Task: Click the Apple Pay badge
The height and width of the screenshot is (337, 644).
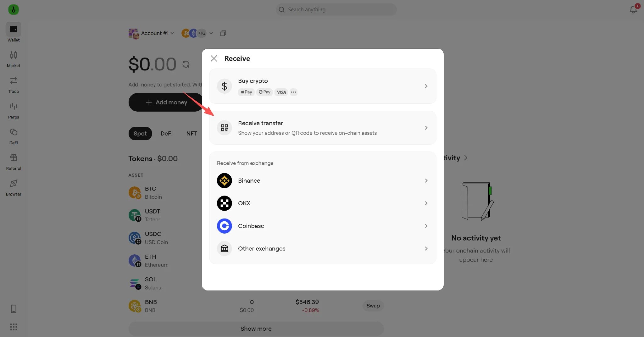Action: tap(246, 92)
